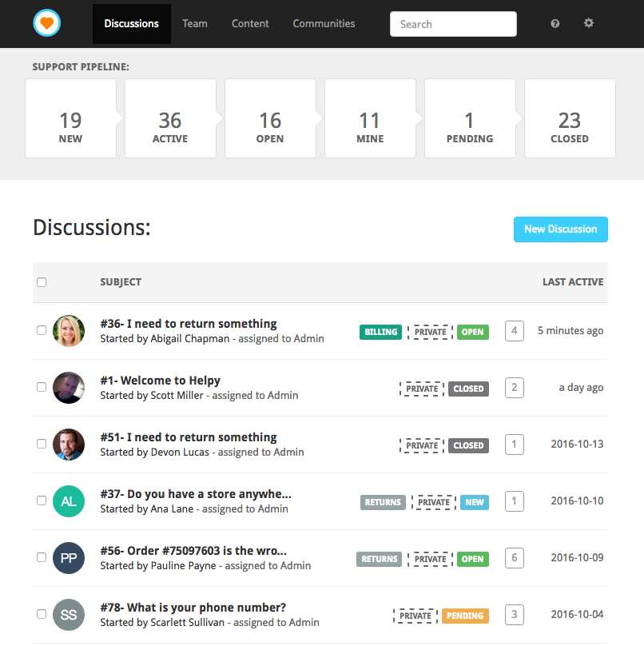Image resolution: width=644 pixels, height=646 pixels.
Task: Click the 'a day ago' timestamp
Action: click(x=581, y=388)
